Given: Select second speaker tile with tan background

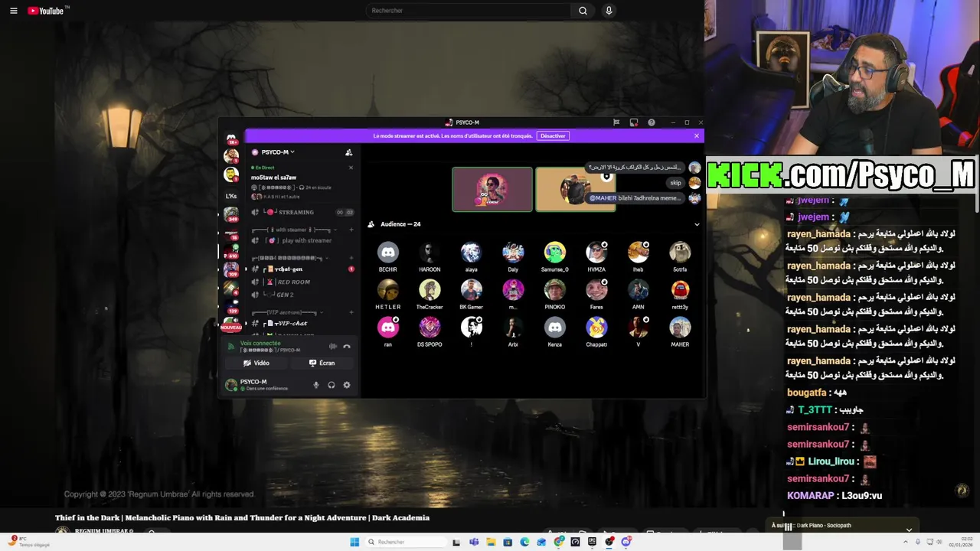Looking at the screenshot, I should point(575,189).
